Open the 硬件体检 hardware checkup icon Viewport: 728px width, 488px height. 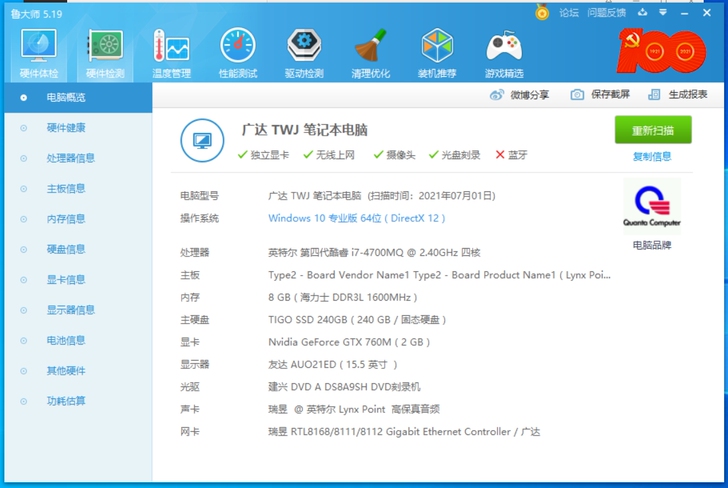point(39,46)
